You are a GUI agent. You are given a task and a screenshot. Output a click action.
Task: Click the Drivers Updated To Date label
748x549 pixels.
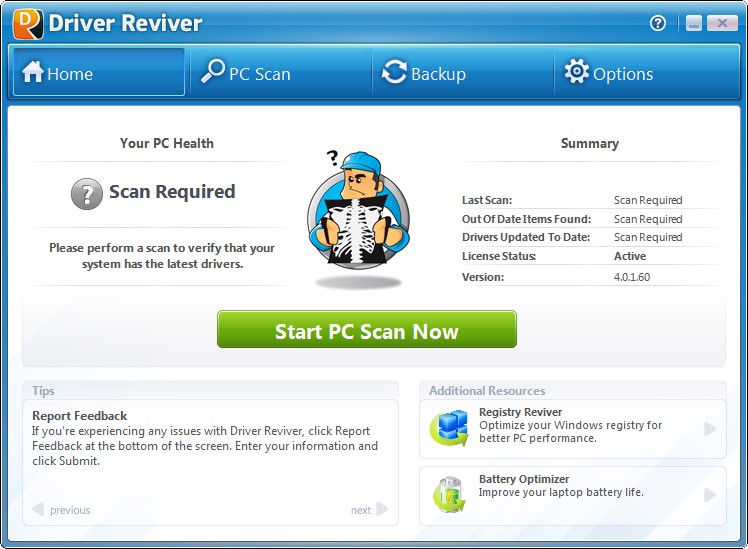click(526, 237)
